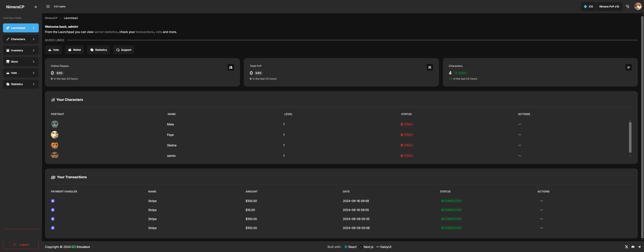Expand the Launchpad chevron arrow
This screenshot has width=644, height=252.
pos(34,28)
